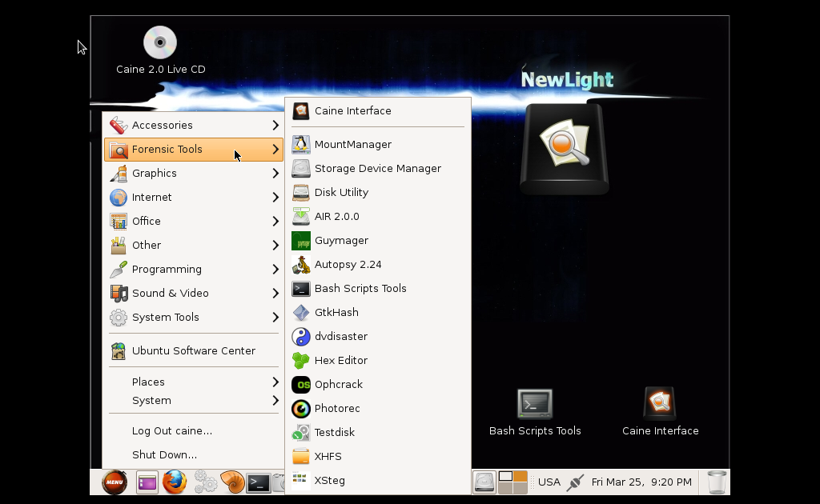Select the Graphics menu category
Viewport: 820px width, 504px height.
coord(194,174)
